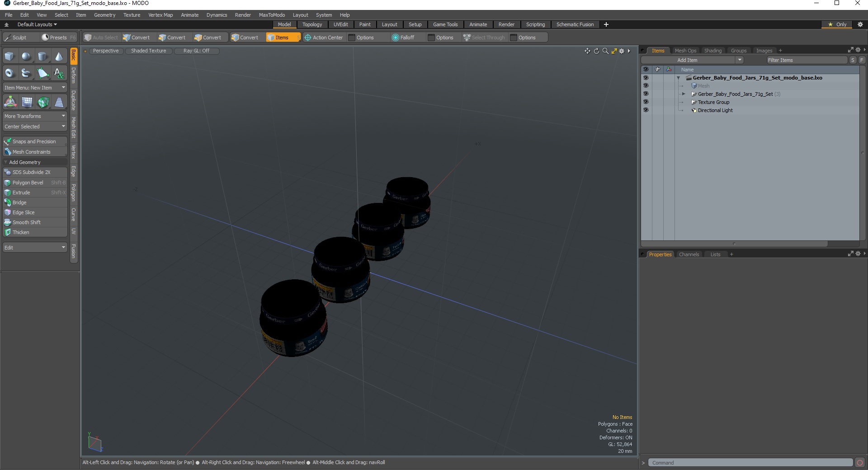Image resolution: width=868 pixels, height=470 pixels.
Task: Toggle visibility of Gerber_Baby_Food_Jars_71g_Set group
Action: tap(646, 94)
